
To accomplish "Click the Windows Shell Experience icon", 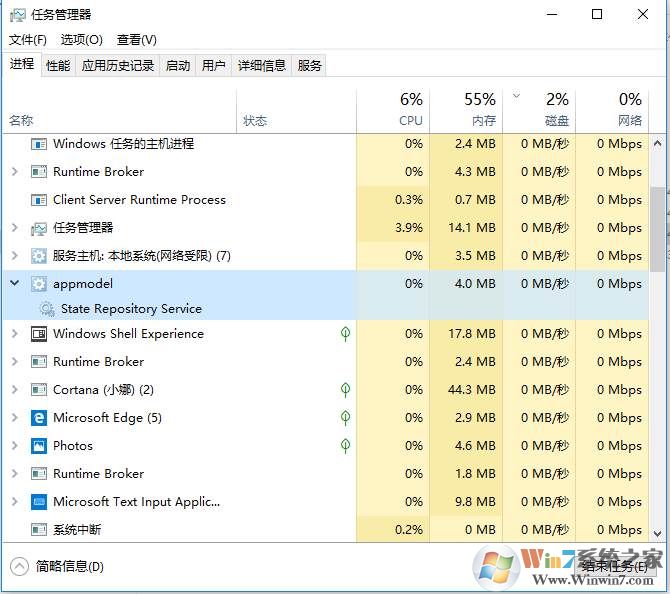I will [x=39, y=334].
